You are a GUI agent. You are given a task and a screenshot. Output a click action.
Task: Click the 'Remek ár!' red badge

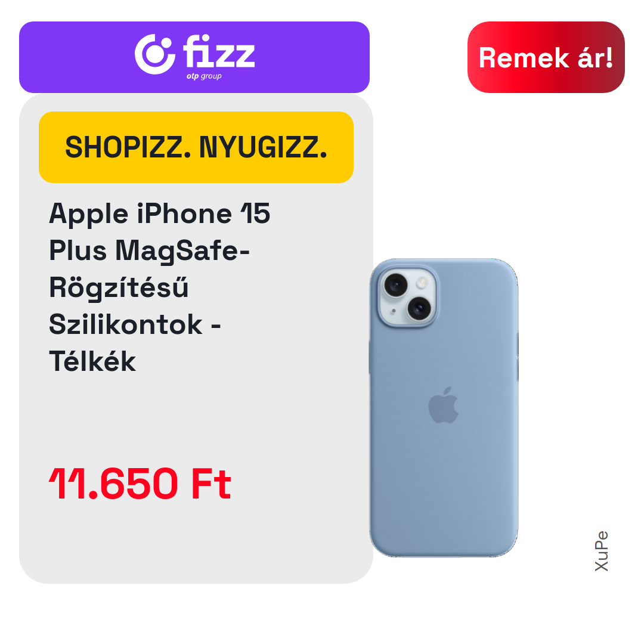click(546, 57)
